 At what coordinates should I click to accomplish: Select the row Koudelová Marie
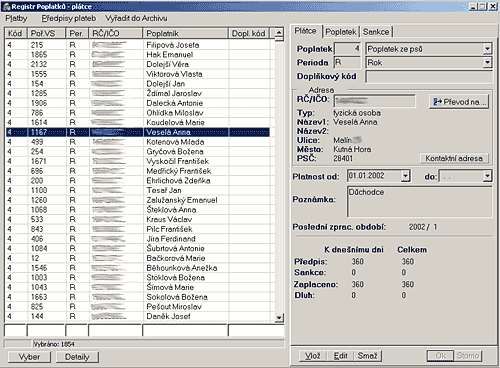(x=137, y=122)
